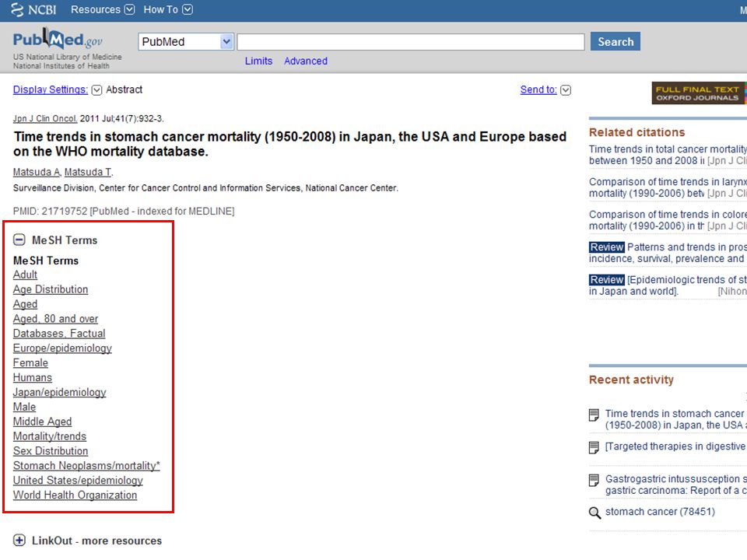
Task: Open recent activity Time trends in stomach cancer
Action: 675,419
